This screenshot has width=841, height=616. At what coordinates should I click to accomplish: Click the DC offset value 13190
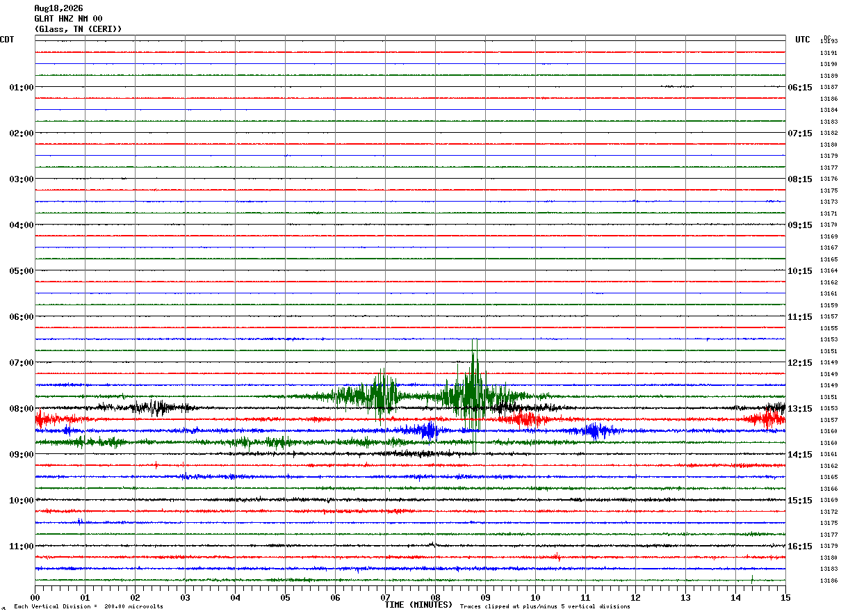tap(828, 65)
